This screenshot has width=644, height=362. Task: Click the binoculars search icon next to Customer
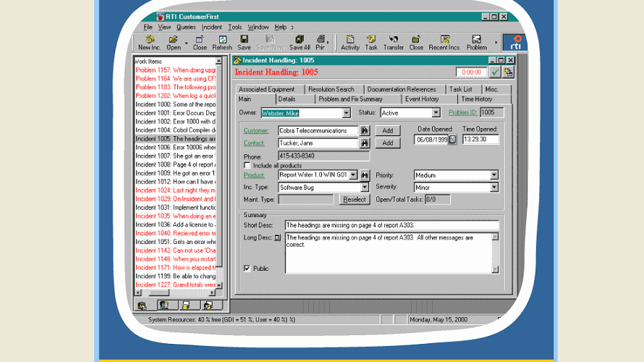[x=364, y=130]
